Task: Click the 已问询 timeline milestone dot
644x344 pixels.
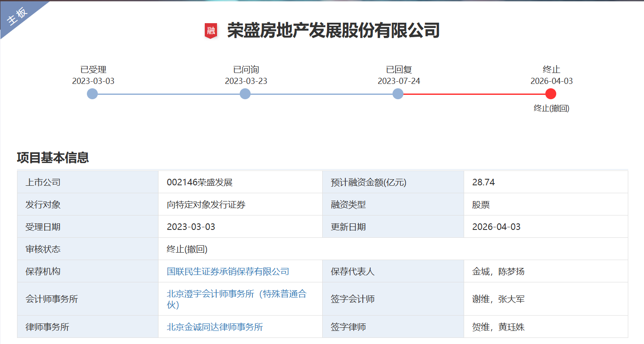Action: click(x=245, y=93)
